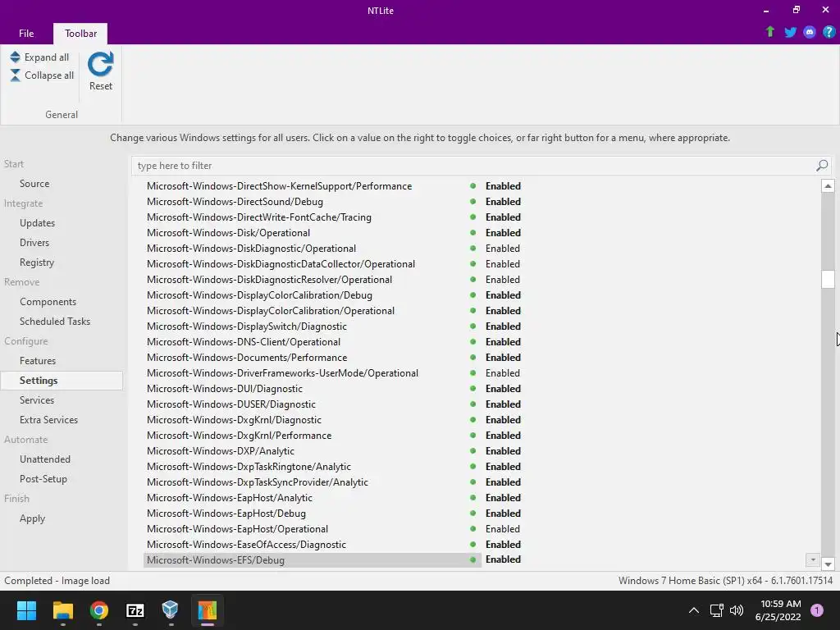Click the filter search magnifier icon
Screen dimensions: 840x630
click(x=822, y=166)
